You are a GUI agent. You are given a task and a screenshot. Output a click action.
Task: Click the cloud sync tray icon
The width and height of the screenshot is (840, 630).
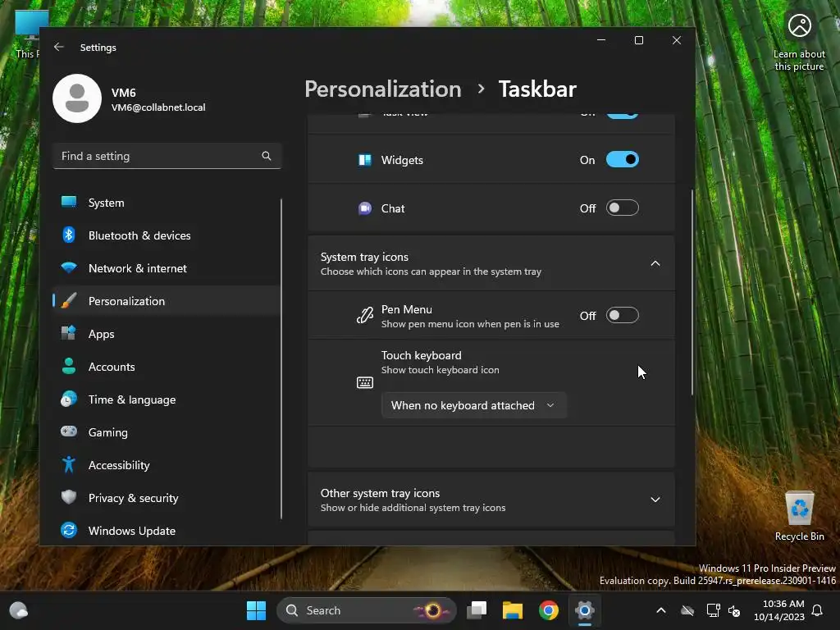tap(687, 610)
